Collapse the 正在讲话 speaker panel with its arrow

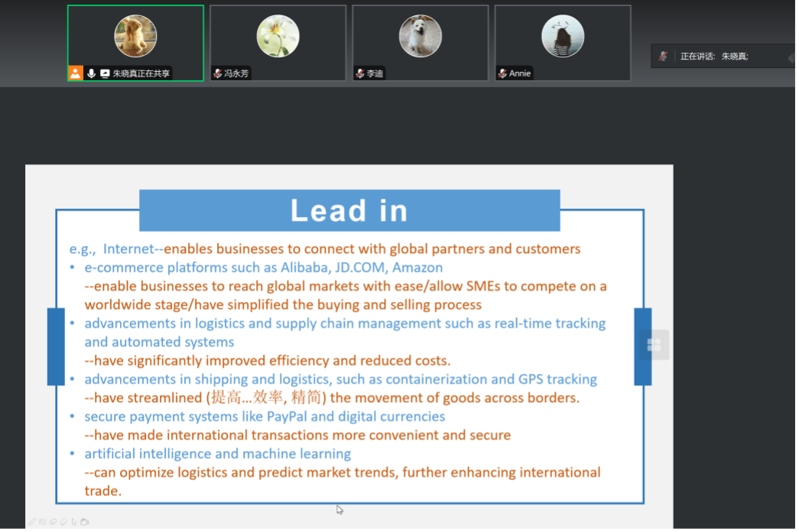(791, 57)
